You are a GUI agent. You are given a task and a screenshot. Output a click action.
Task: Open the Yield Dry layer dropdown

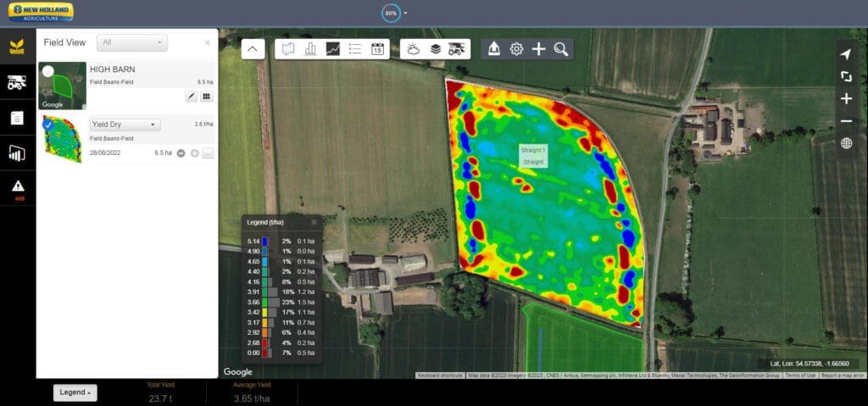[125, 125]
